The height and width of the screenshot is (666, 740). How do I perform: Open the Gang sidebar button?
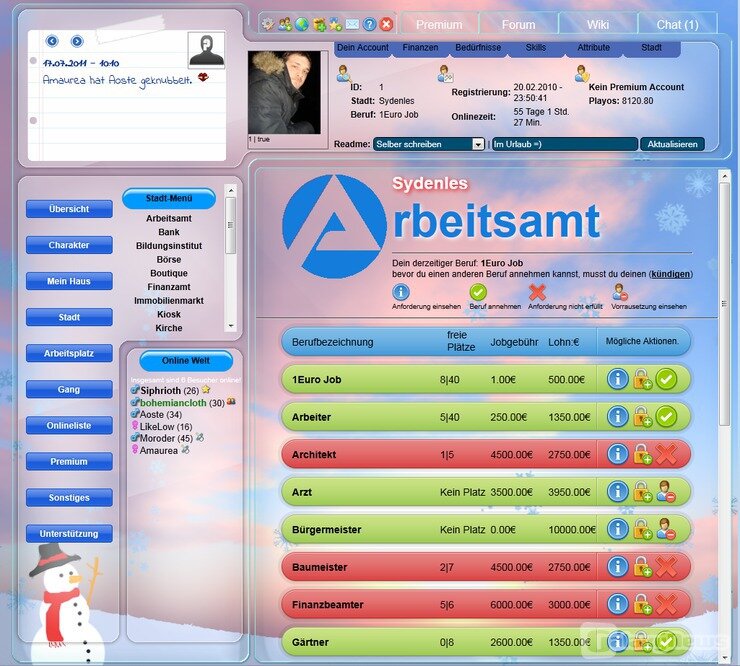pos(69,389)
